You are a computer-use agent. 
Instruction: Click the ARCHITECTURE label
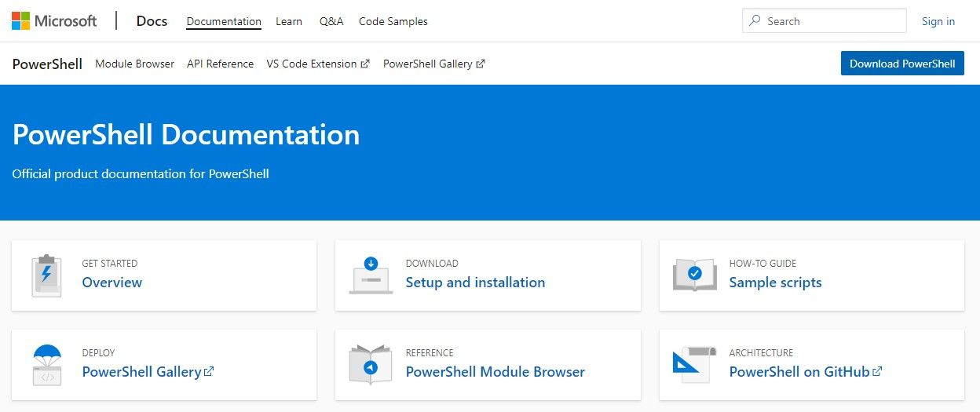(761, 353)
